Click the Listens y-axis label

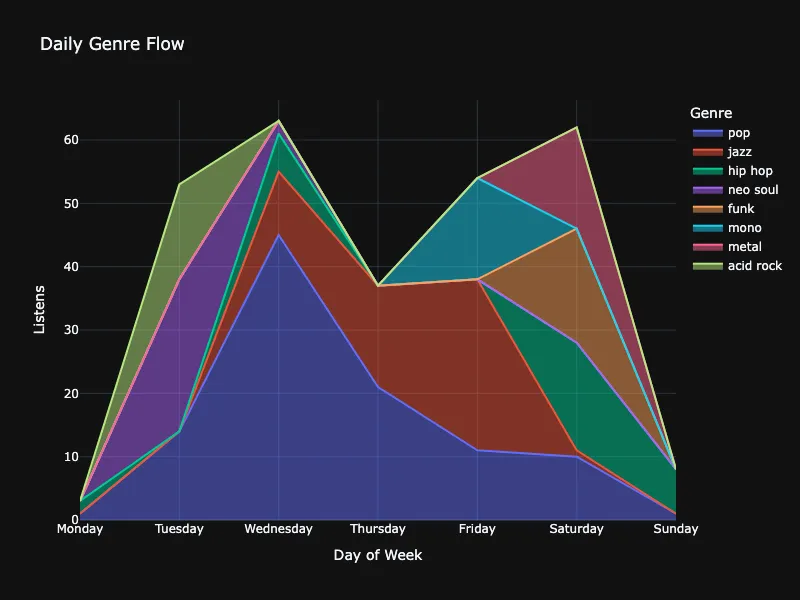[37, 310]
